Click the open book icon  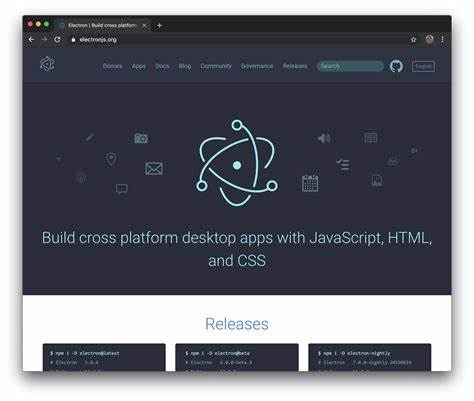[371, 138]
